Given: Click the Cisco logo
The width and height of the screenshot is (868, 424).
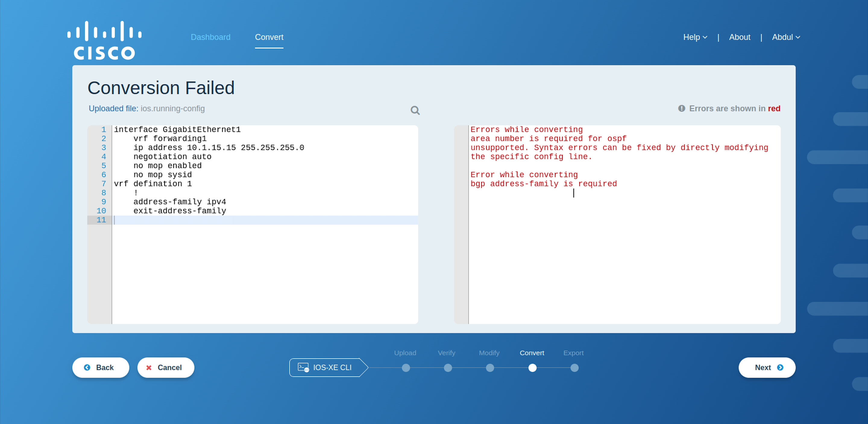Looking at the screenshot, I should tap(105, 40).
